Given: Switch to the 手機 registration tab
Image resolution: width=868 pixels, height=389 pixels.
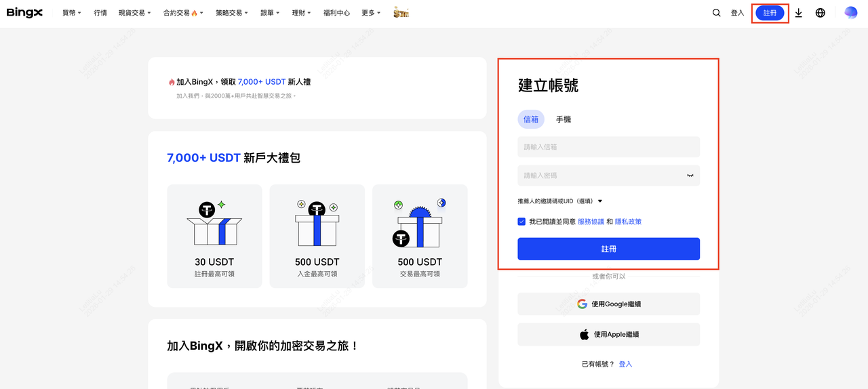Looking at the screenshot, I should point(564,119).
